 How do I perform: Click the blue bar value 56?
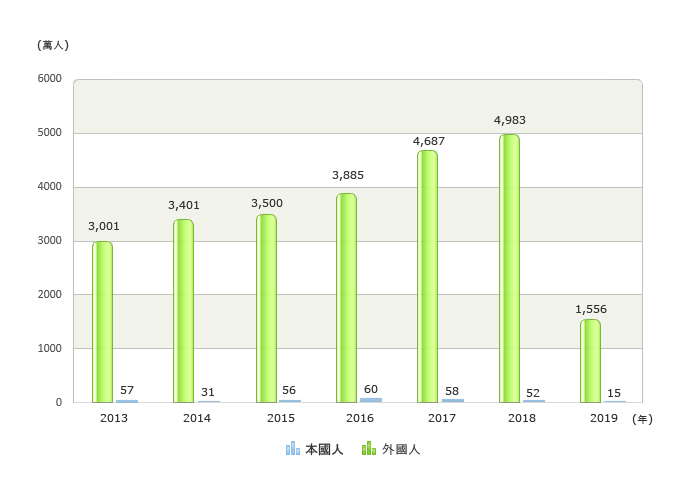[289, 390]
